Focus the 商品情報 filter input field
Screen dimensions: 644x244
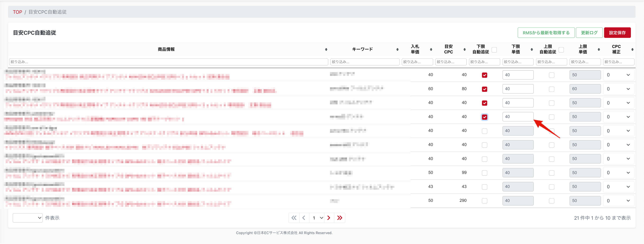point(169,62)
